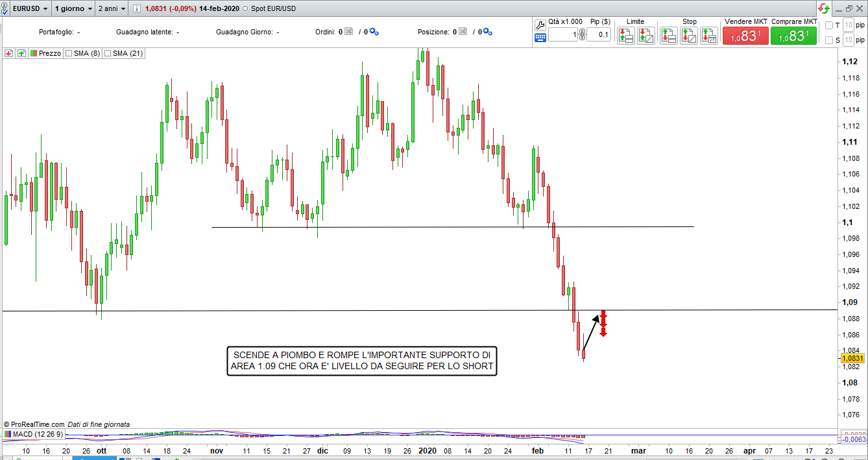
Task: Enable the SMA (8) checkbox
Action: click(x=68, y=53)
